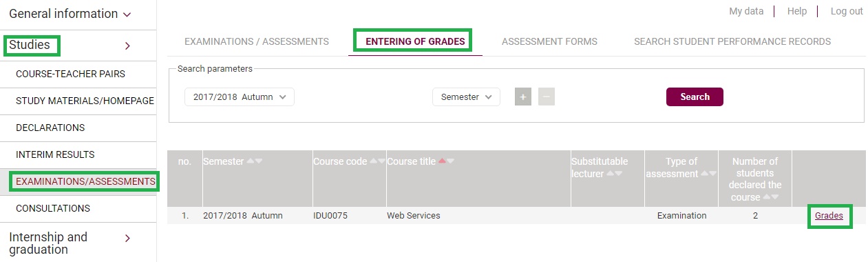Open the 2017/2018 Autumn semester dropdown
Image resolution: width=868 pixels, height=262 pixels.
240,97
